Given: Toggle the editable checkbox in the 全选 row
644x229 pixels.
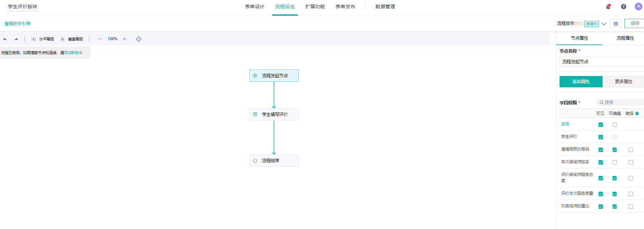Looking at the screenshot, I should click(615, 125).
